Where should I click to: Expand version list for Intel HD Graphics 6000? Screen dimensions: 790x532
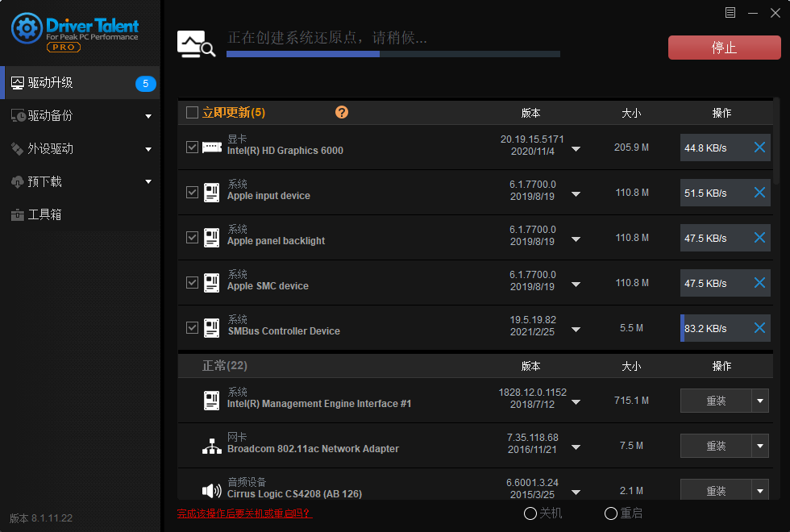(576, 149)
